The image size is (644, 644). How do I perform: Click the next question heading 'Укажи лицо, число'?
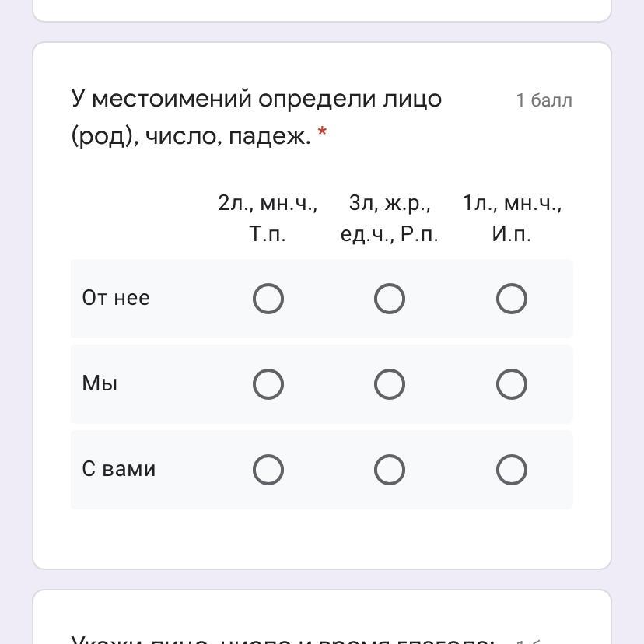pyautogui.click(x=283, y=639)
